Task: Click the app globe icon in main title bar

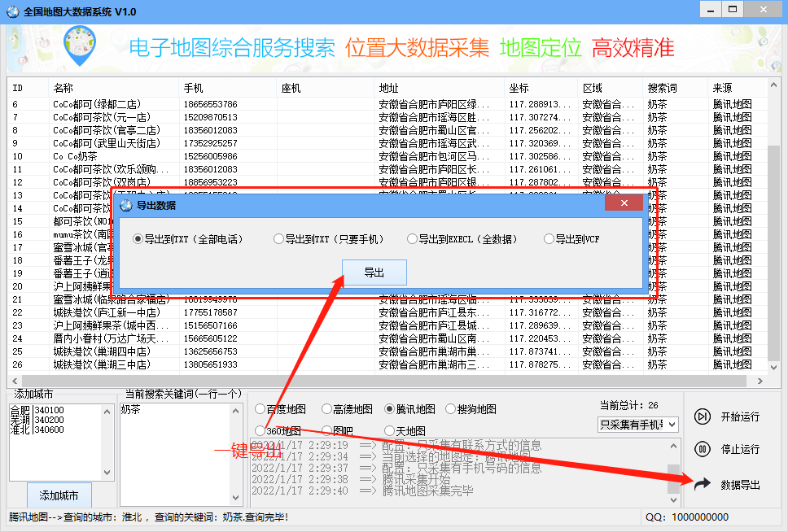Action: 13,11
